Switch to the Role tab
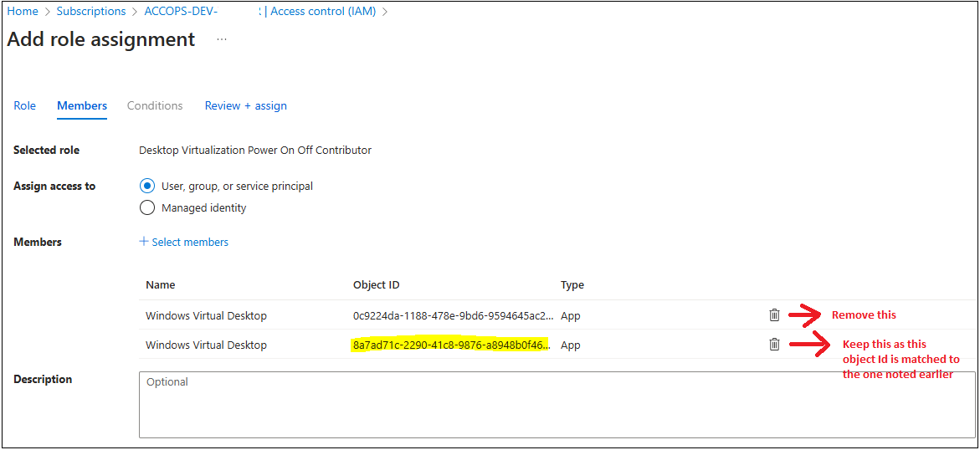Screen dimensions: 980x450 click(25, 106)
